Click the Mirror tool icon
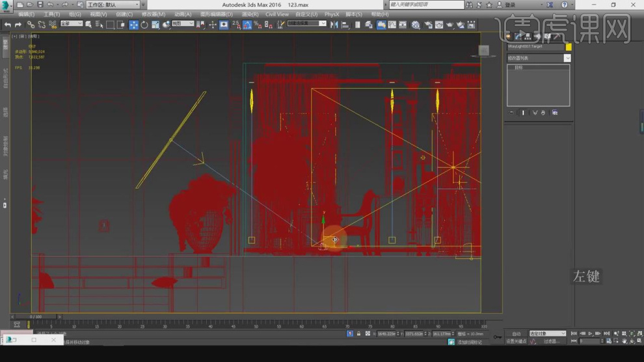The image size is (644, 362). click(x=334, y=25)
